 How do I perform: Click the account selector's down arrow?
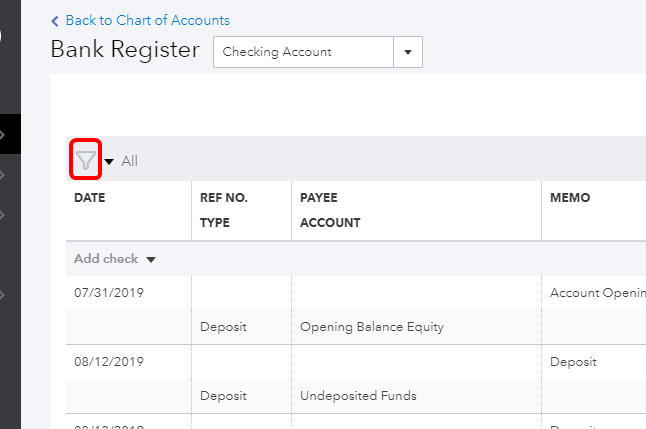coord(408,52)
